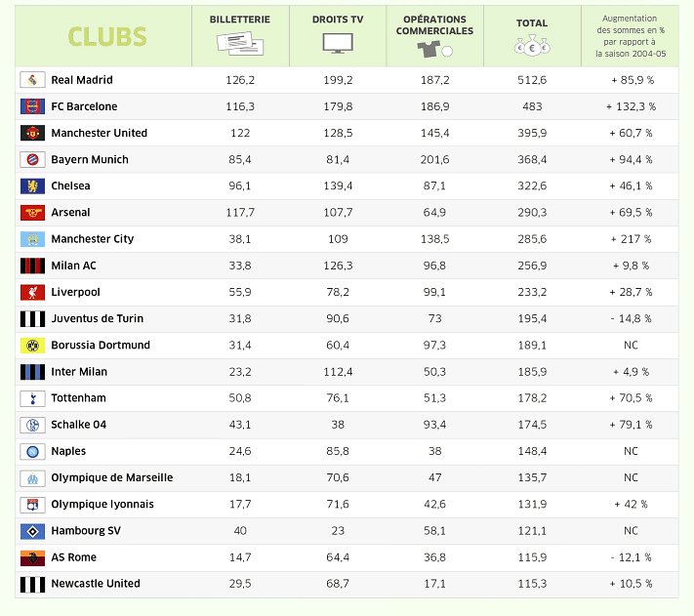The width and height of the screenshot is (694, 616).
Task: Click the Billetterie tickets icon
Action: click(x=239, y=44)
